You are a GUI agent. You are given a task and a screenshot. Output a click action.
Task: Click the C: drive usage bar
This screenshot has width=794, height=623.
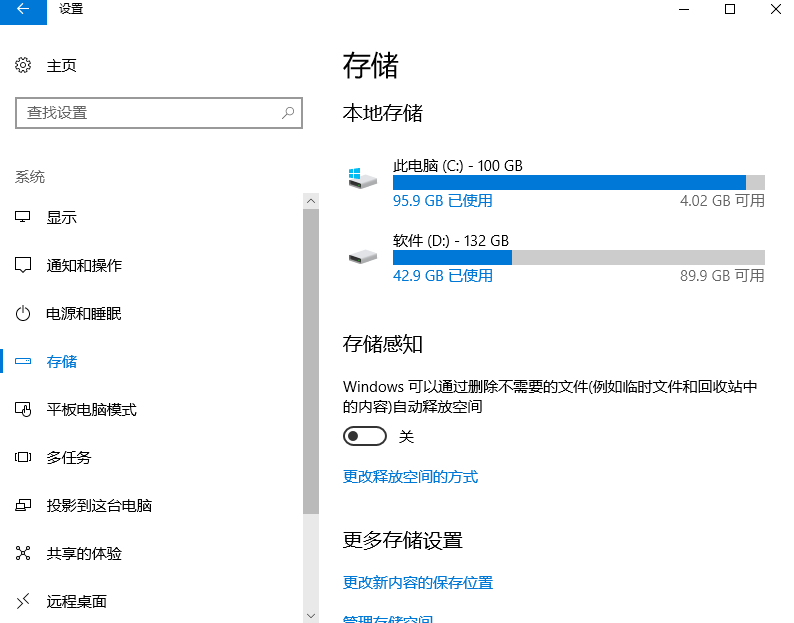[x=579, y=182]
